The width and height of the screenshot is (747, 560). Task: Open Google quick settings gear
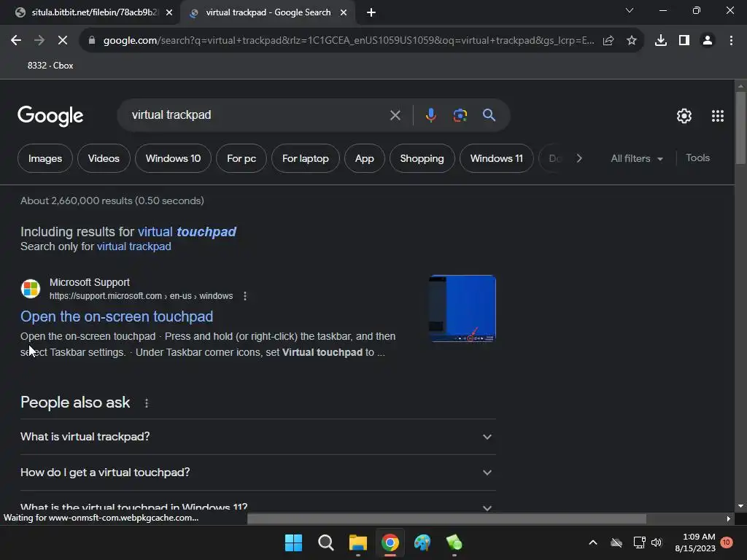(684, 116)
